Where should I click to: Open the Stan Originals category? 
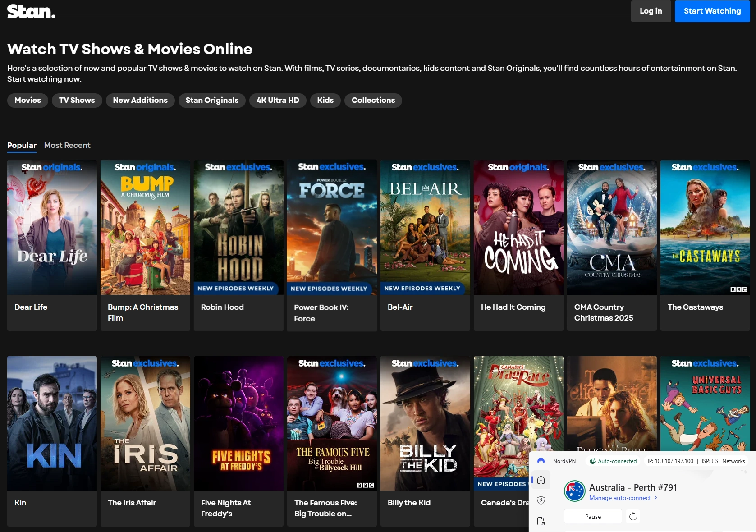(212, 100)
